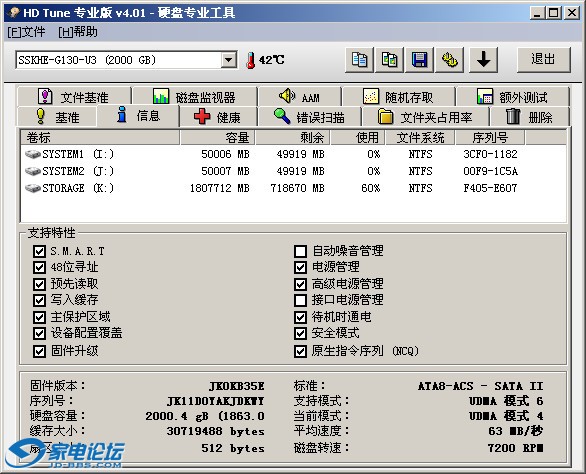586x474 pixels.
Task: Click serial number F405-E607
Action: click(x=490, y=188)
